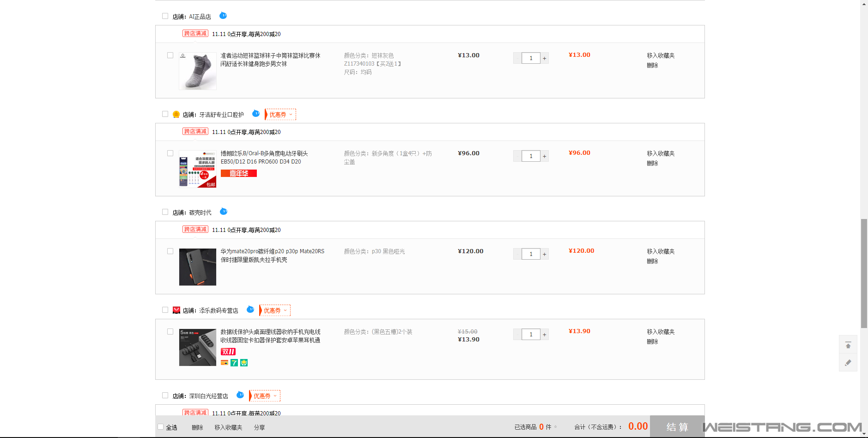Select the 牙洁舒专业口腔护 shop checkbox

click(165, 114)
